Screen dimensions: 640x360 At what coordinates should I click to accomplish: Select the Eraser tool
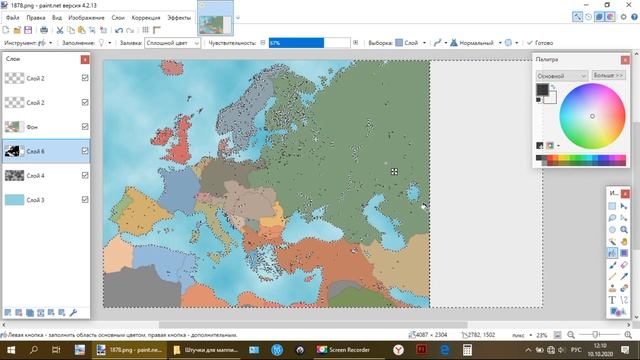pos(624,265)
